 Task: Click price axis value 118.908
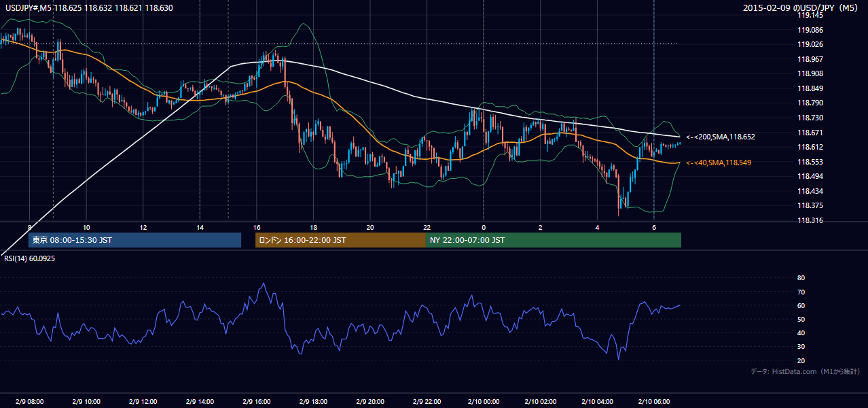pyautogui.click(x=810, y=73)
